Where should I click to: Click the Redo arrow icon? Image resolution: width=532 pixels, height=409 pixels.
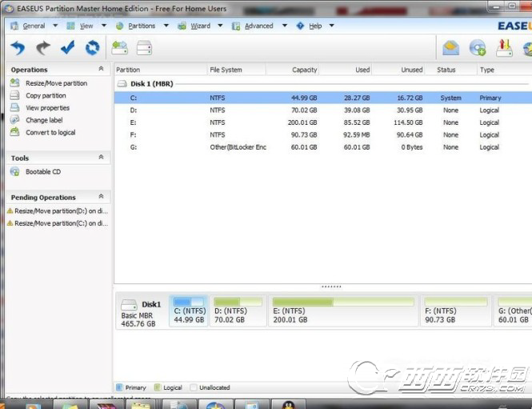43,48
